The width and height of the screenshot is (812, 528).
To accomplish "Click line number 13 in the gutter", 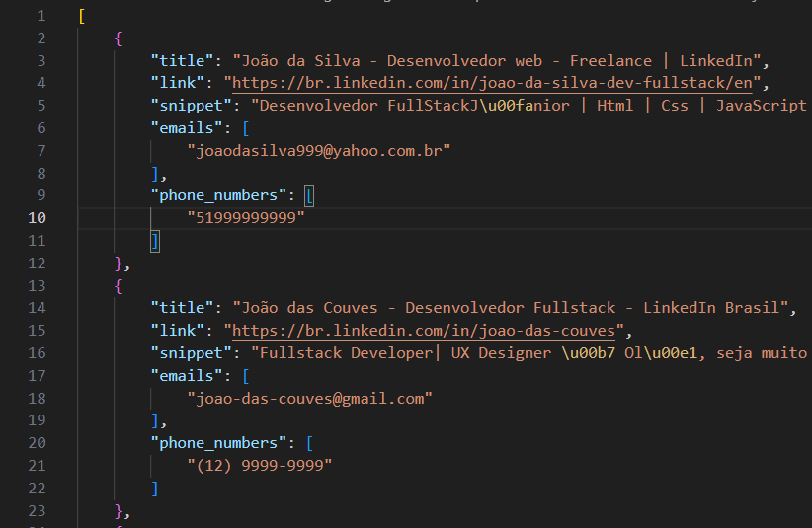I will (37, 286).
